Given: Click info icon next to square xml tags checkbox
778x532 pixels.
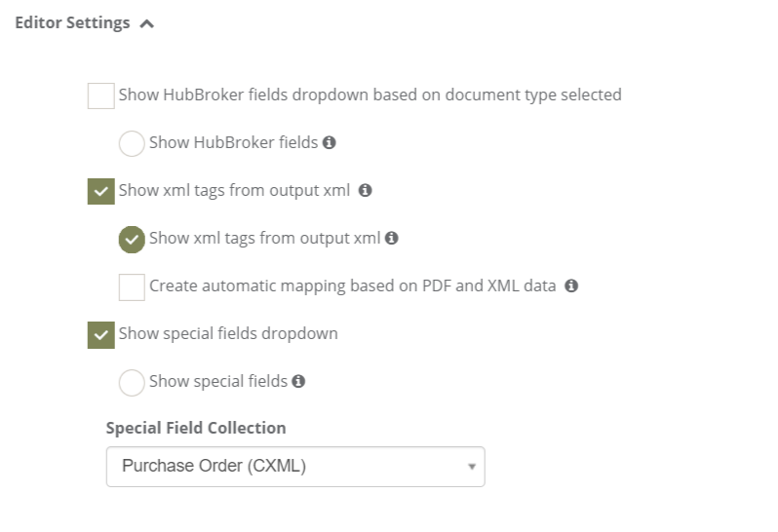Looking at the screenshot, I should point(366,190).
